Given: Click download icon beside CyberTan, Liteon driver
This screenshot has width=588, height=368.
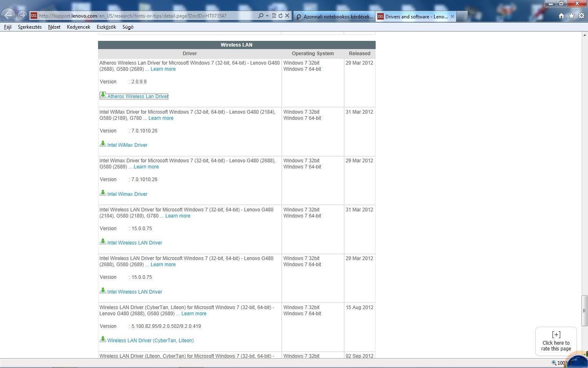Looking at the screenshot, I should pos(103,339).
